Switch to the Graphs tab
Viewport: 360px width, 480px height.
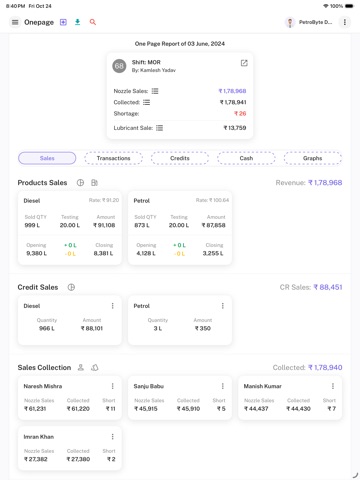click(313, 158)
